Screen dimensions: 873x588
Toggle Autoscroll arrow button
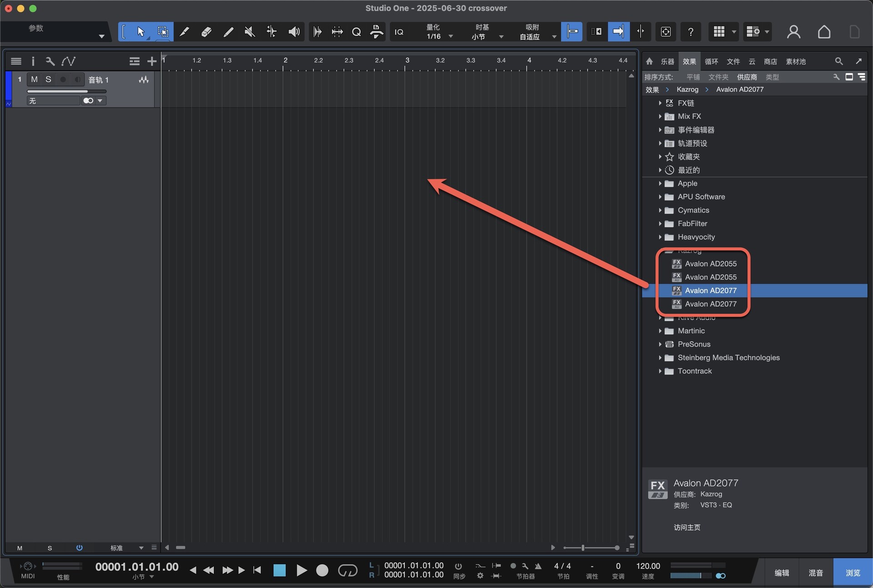tap(618, 32)
